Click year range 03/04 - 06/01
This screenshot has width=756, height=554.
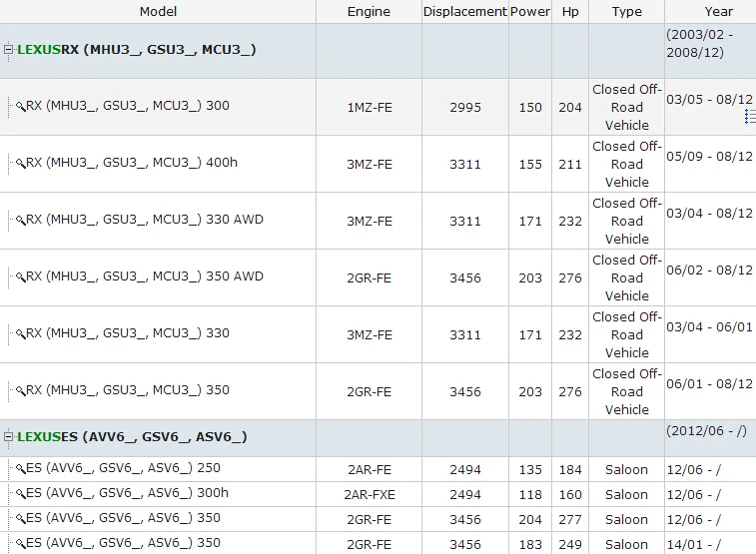tap(709, 326)
